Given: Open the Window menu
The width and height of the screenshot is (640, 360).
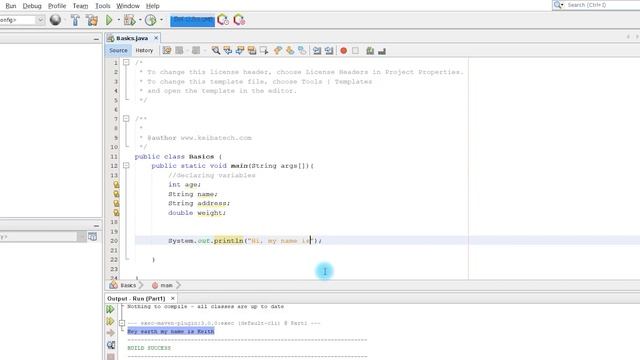Looking at the screenshot, I should click(x=128, y=6).
